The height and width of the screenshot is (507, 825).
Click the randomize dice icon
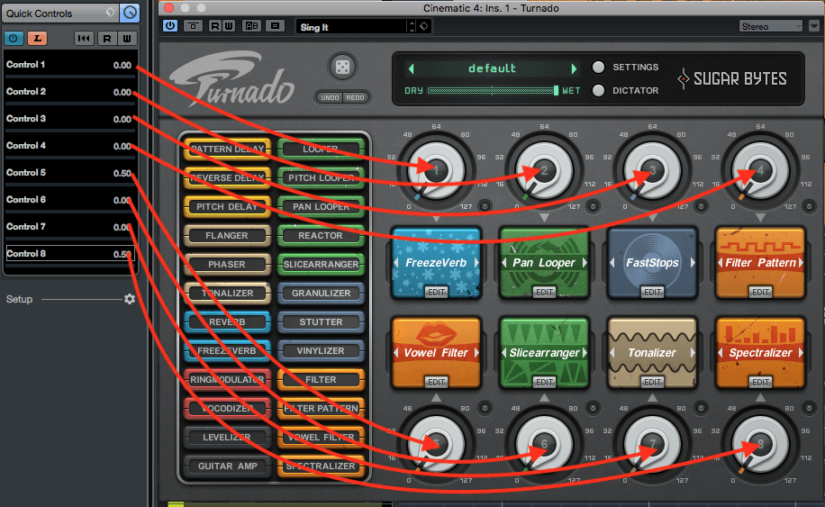pos(343,67)
